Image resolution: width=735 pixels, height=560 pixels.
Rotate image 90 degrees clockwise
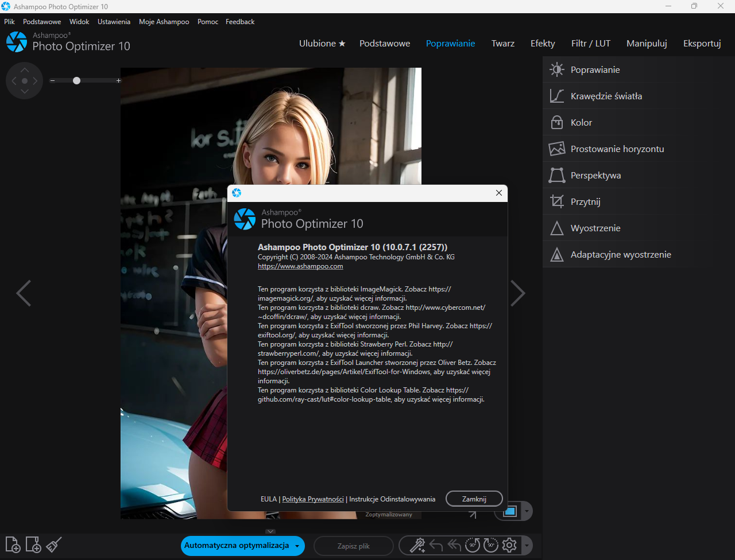[491, 545]
